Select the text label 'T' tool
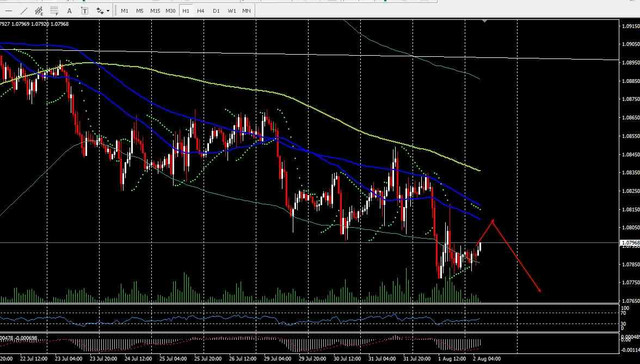640x364 pixels. pyautogui.click(x=84, y=11)
